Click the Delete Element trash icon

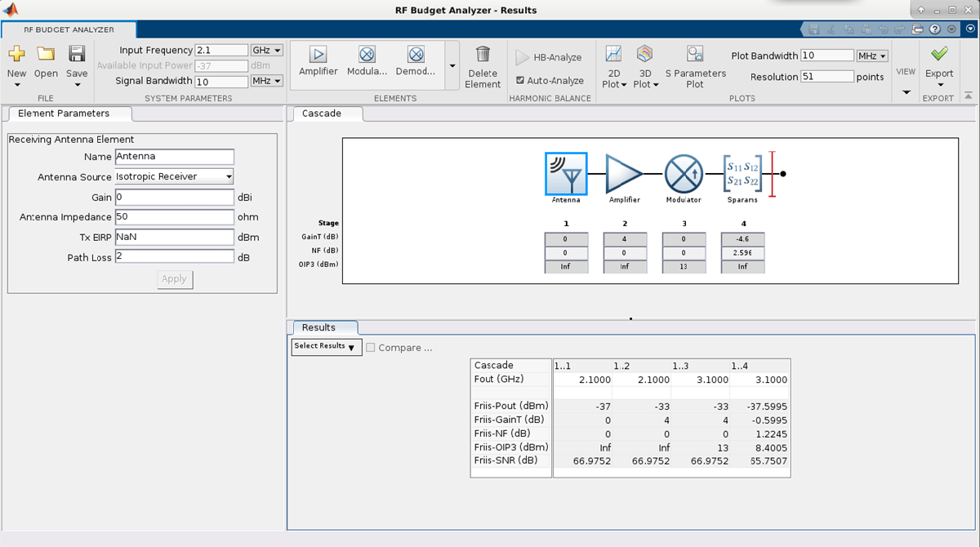[483, 55]
